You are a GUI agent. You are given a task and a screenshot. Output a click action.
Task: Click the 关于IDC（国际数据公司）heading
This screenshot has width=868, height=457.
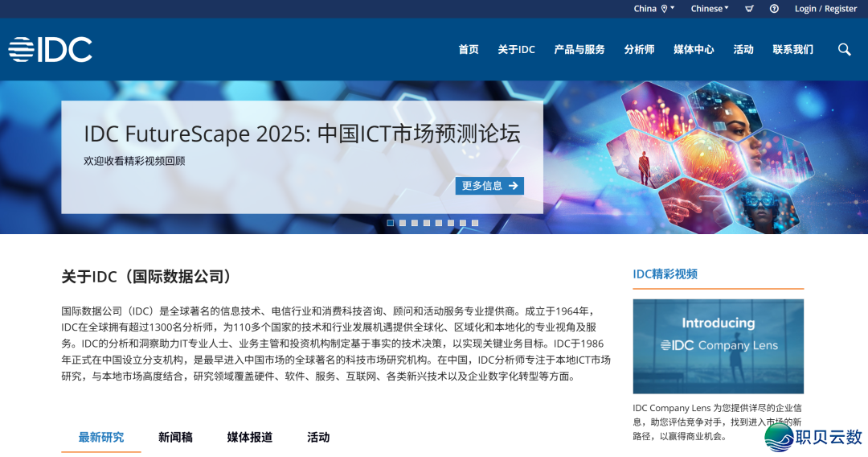pos(147,277)
